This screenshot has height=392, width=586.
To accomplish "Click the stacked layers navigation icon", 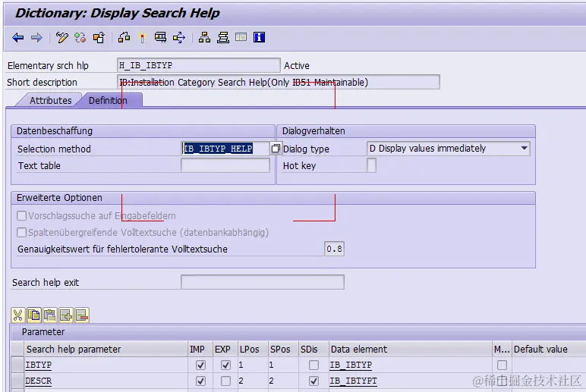I will 222,38.
